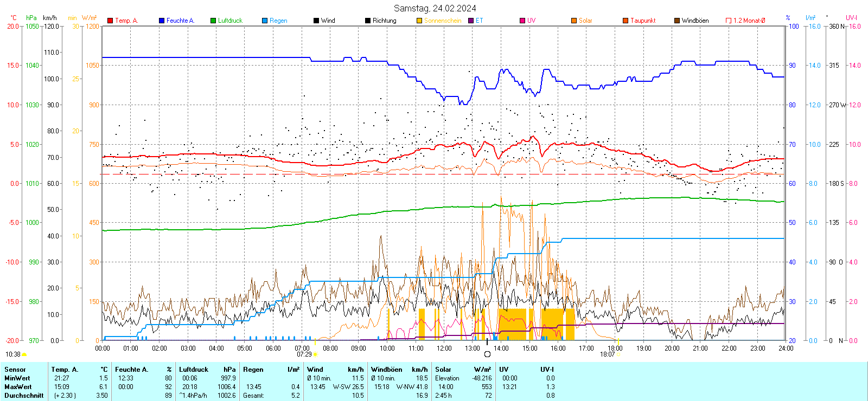Image resolution: width=868 pixels, height=401 pixels.
Task: Click the Richtung legend label
Action: (384, 21)
